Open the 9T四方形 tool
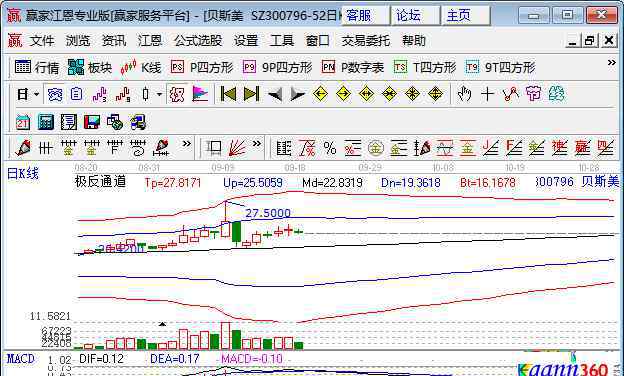 [501, 67]
